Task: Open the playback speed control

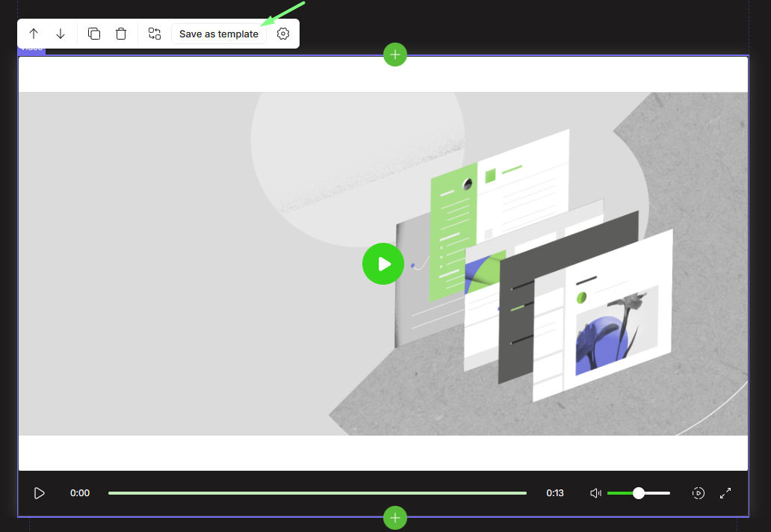Action: pyautogui.click(x=699, y=493)
